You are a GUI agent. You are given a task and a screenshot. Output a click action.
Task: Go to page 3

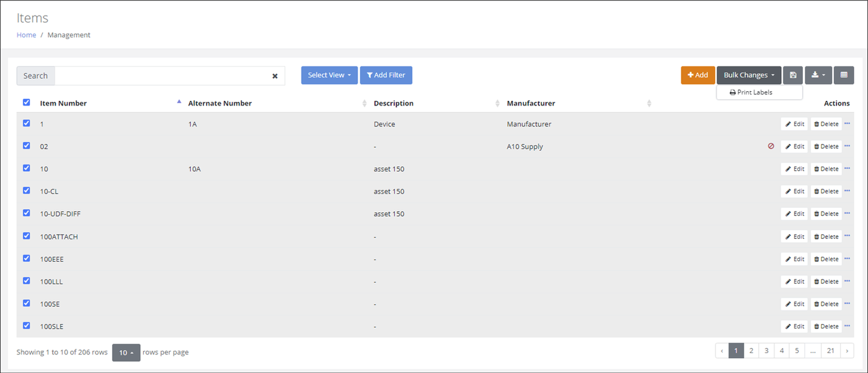[x=766, y=351]
